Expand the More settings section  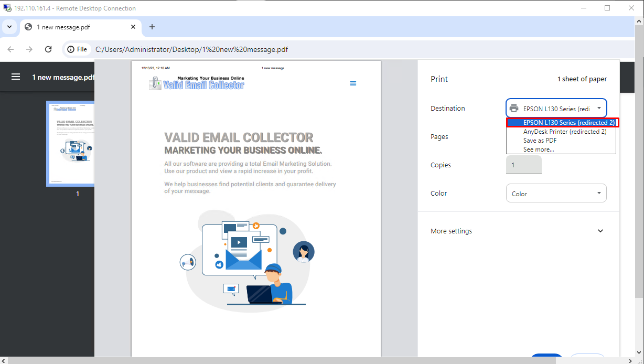(x=518, y=231)
